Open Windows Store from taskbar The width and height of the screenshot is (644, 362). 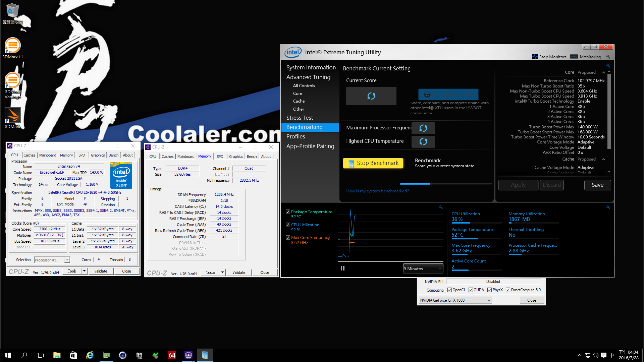pyautogui.click(x=73, y=355)
